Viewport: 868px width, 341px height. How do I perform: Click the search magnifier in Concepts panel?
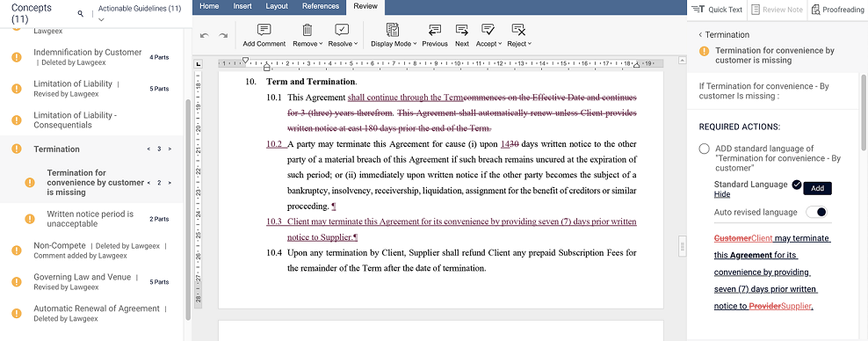(x=80, y=13)
